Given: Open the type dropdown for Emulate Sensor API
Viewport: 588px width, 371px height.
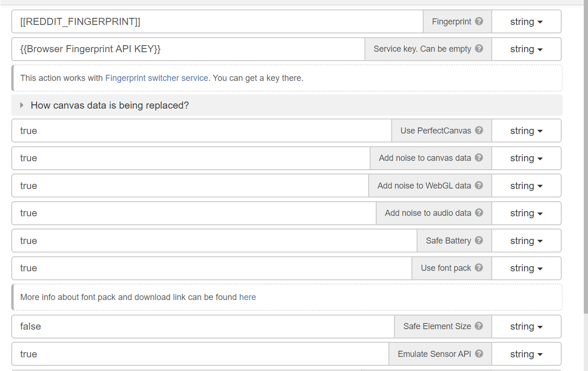Looking at the screenshot, I should tap(526, 354).
